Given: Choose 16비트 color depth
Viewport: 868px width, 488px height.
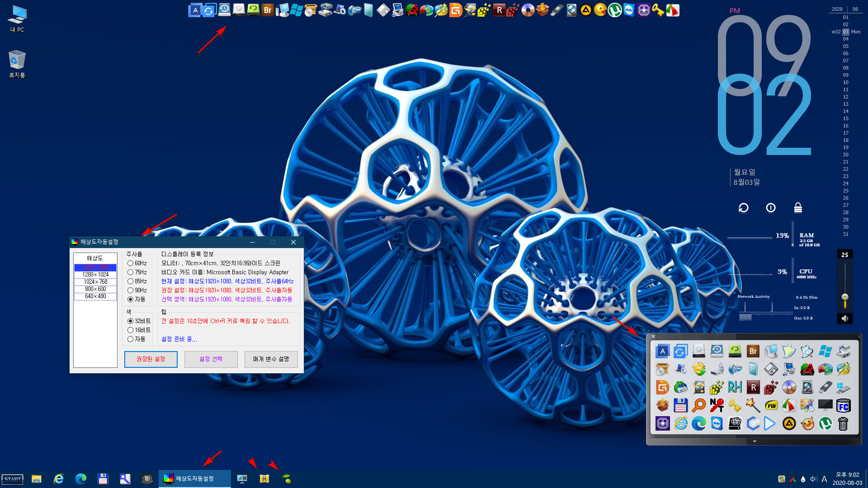Looking at the screenshot, I should point(139,330).
